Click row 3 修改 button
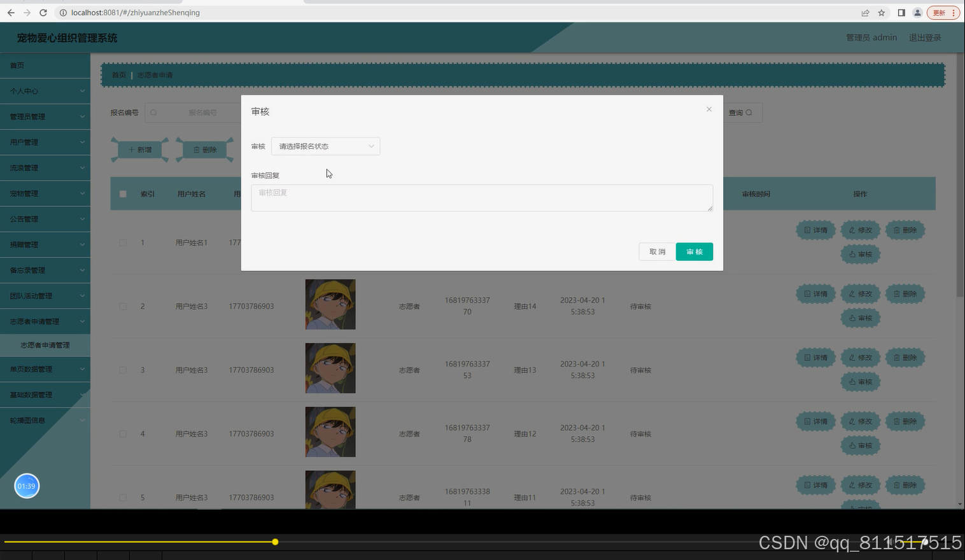The height and width of the screenshot is (560, 965). [860, 358]
